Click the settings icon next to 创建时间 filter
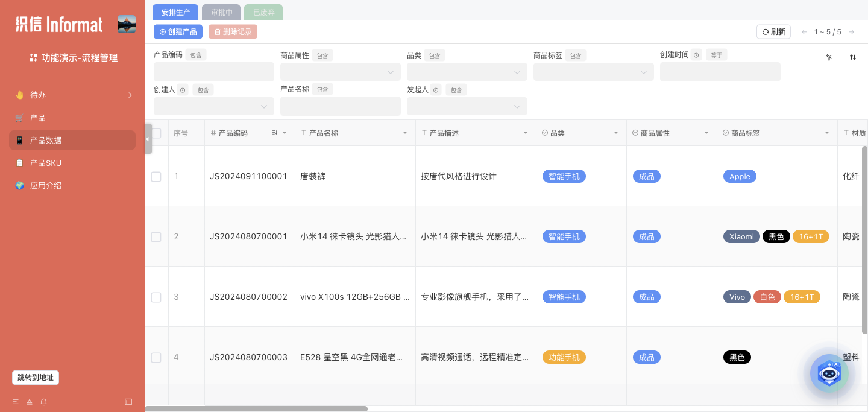Image resolution: width=868 pixels, height=412 pixels. 696,55
